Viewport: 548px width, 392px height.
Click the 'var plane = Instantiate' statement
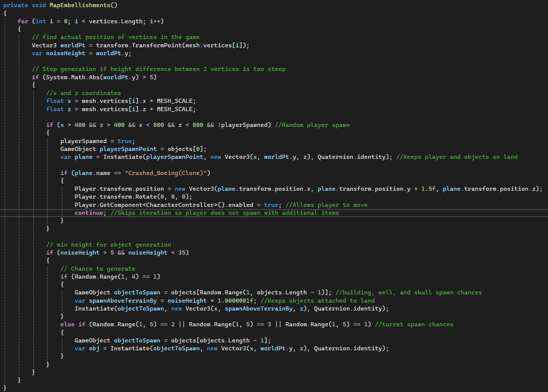(x=226, y=157)
